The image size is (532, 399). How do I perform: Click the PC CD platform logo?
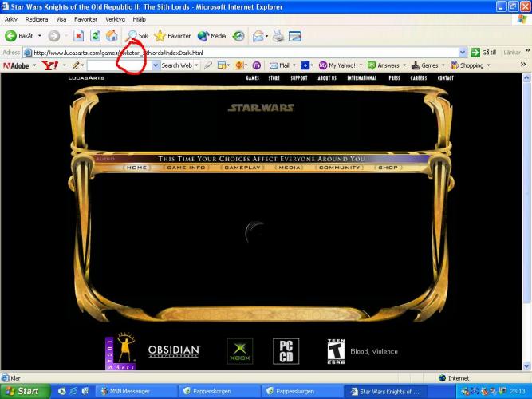pyautogui.click(x=286, y=351)
